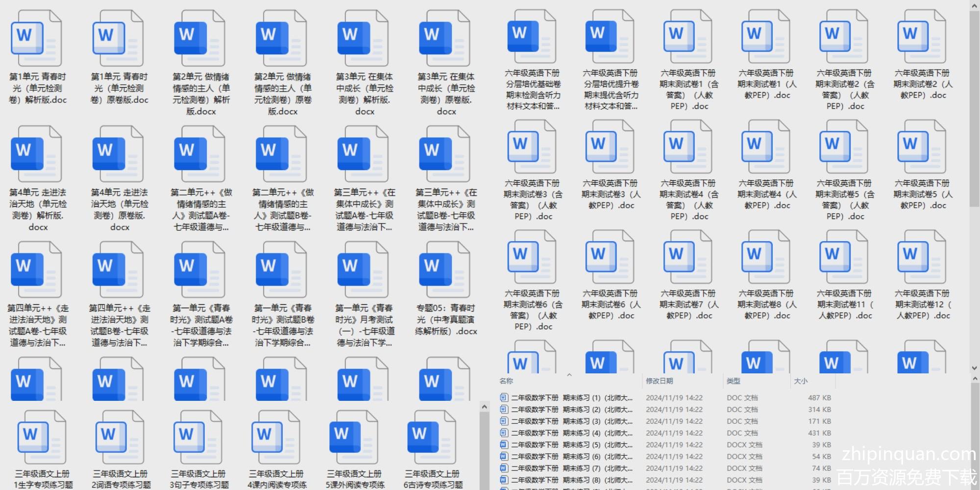The width and height of the screenshot is (980, 490).
Task: Click scroll-up arrow beside 三年级语文 files pane
Action: click(x=484, y=407)
